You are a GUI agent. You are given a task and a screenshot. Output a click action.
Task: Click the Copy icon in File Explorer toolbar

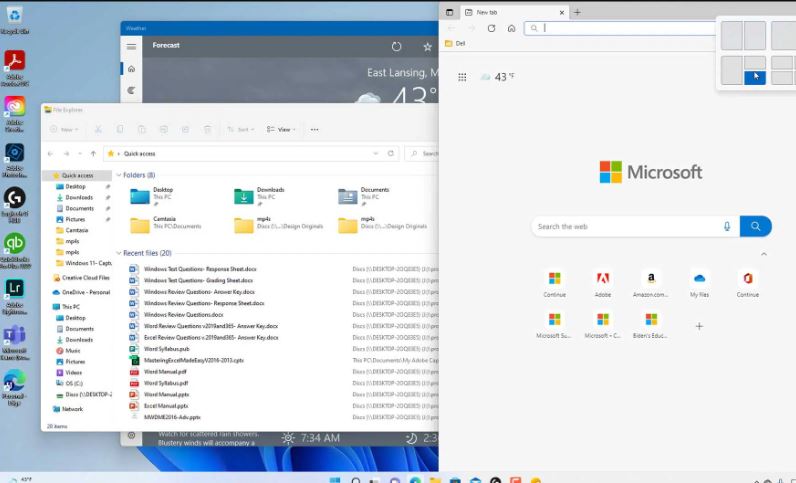(x=120, y=130)
